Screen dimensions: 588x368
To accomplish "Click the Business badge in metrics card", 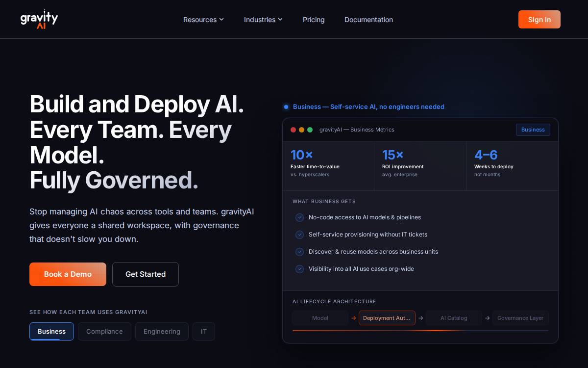I will (x=533, y=130).
